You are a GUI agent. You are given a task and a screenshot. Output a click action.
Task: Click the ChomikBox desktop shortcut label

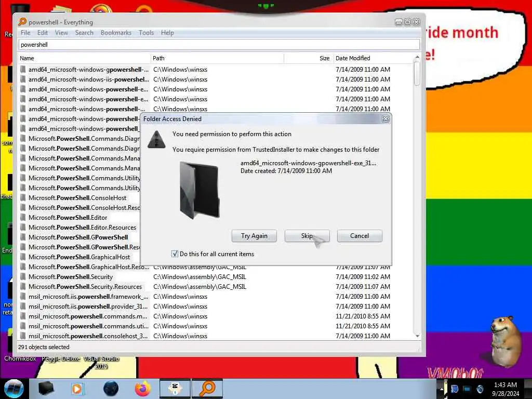point(20,358)
